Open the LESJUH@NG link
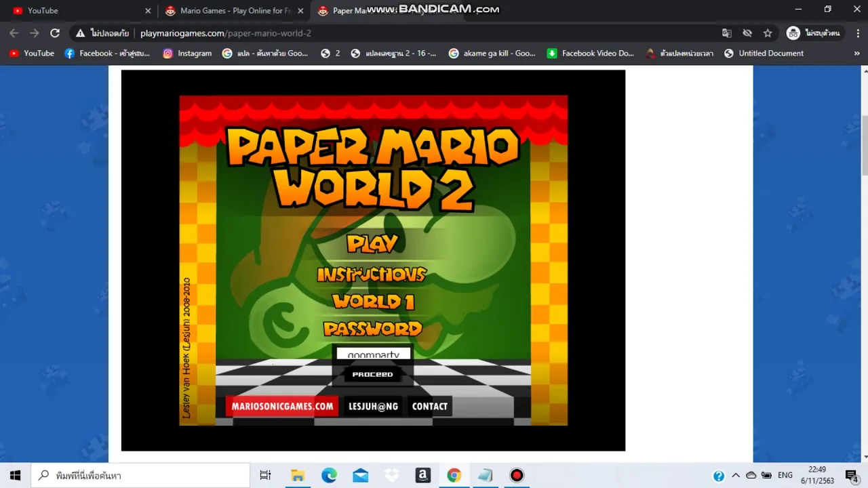The height and width of the screenshot is (488, 868). (373, 406)
